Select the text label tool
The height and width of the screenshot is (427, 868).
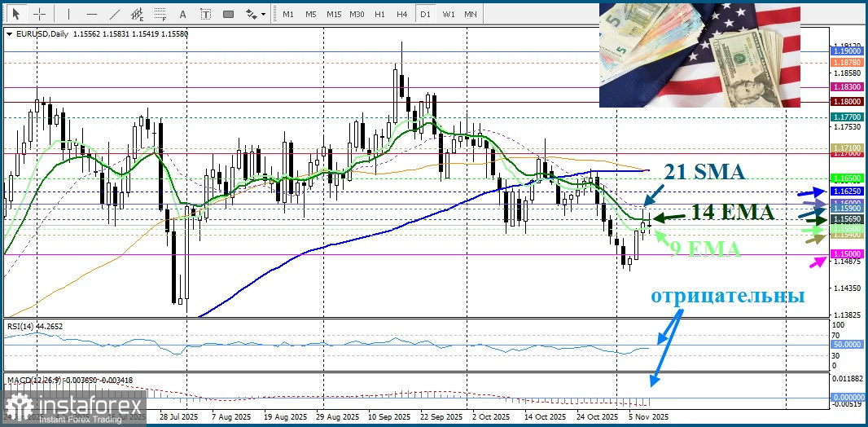click(x=205, y=14)
